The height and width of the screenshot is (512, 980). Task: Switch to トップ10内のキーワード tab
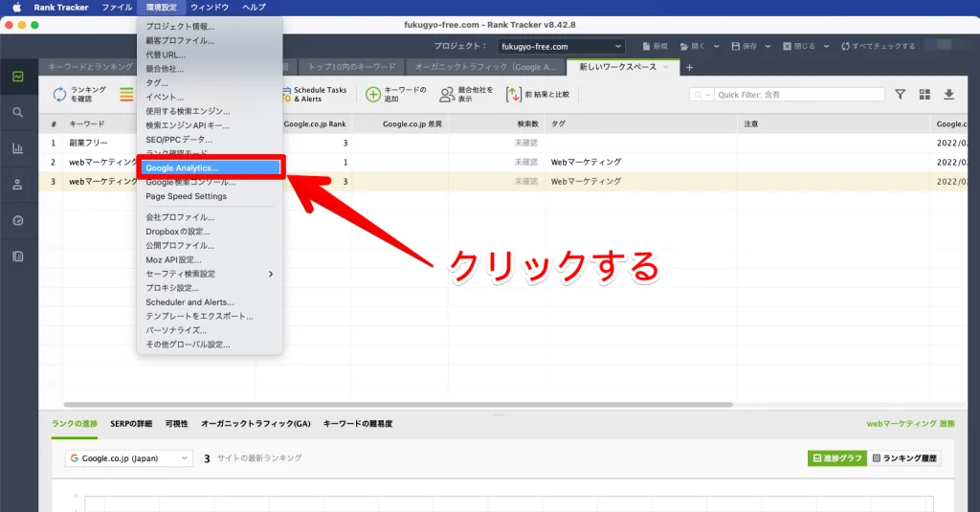tap(352, 67)
